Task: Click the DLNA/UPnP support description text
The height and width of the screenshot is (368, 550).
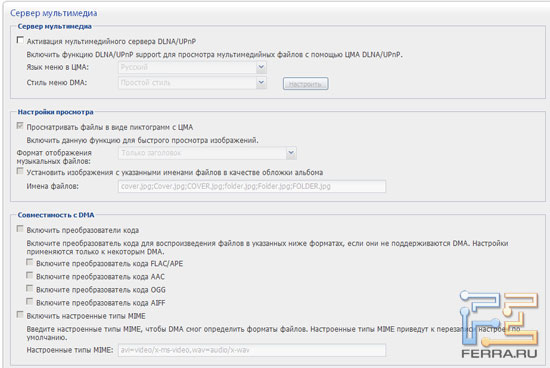Action: (214, 55)
